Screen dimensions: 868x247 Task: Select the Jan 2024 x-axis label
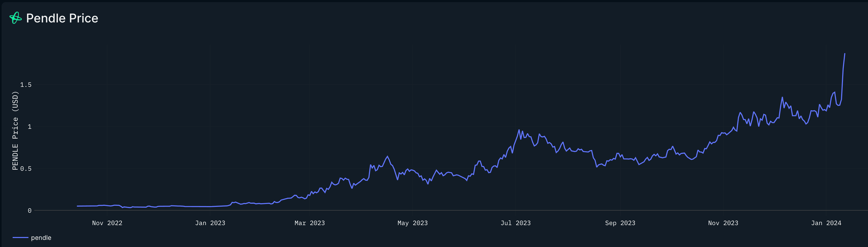tap(826, 223)
